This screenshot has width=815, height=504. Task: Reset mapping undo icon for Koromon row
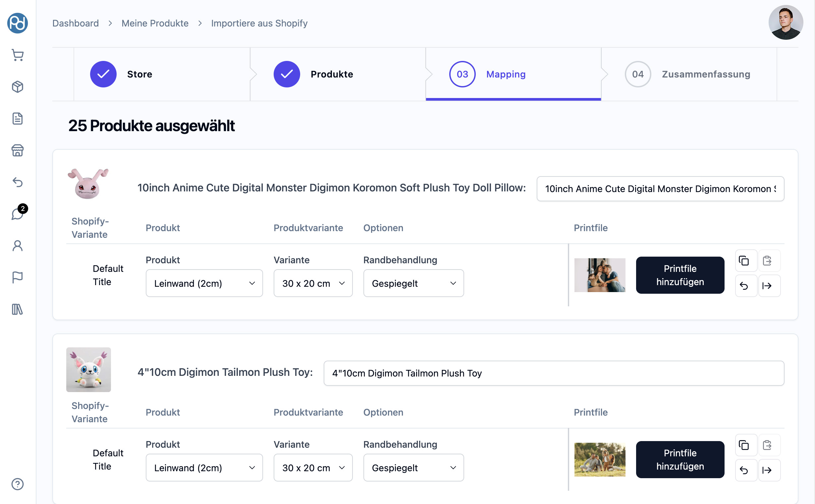pos(744,286)
